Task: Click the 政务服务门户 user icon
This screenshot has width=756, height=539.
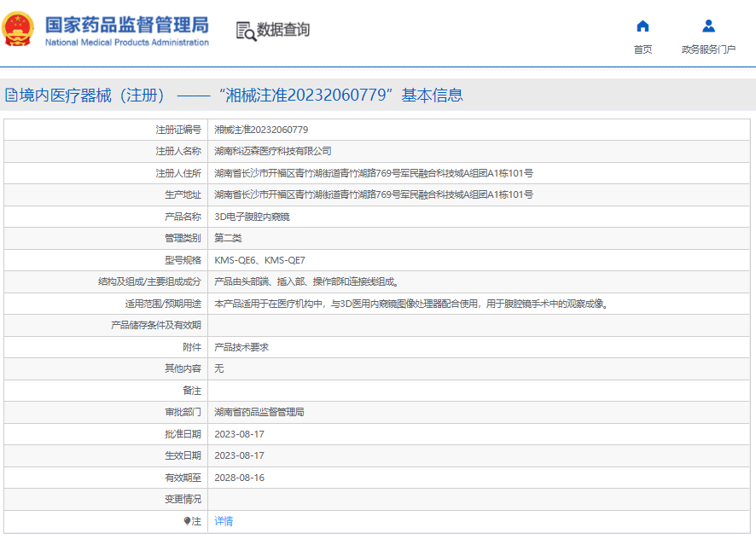Action: (709, 26)
